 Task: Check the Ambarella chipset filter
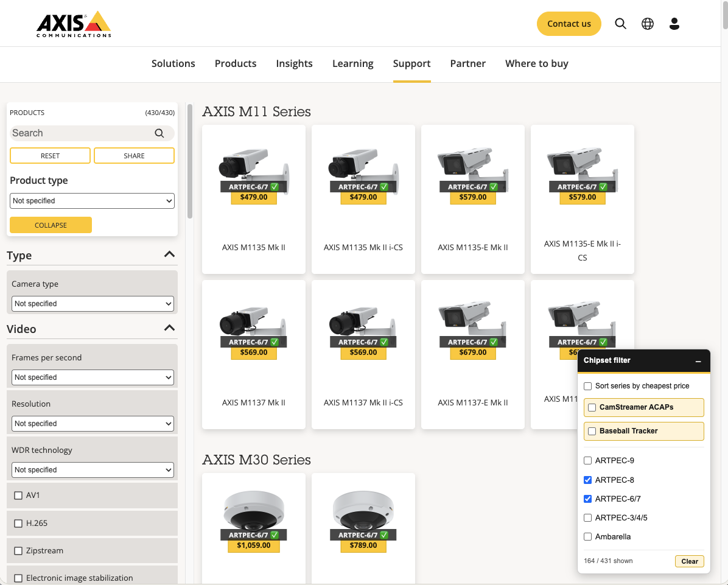pos(588,537)
